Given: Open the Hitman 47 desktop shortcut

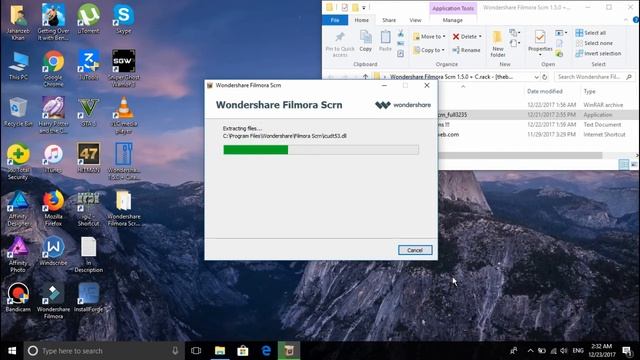Looking at the screenshot, I should [x=89, y=158].
